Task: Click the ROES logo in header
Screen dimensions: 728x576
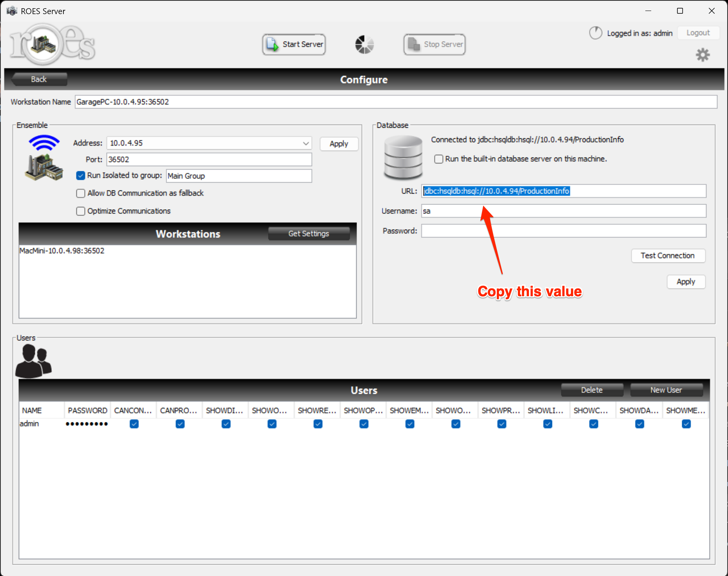Action: point(52,44)
